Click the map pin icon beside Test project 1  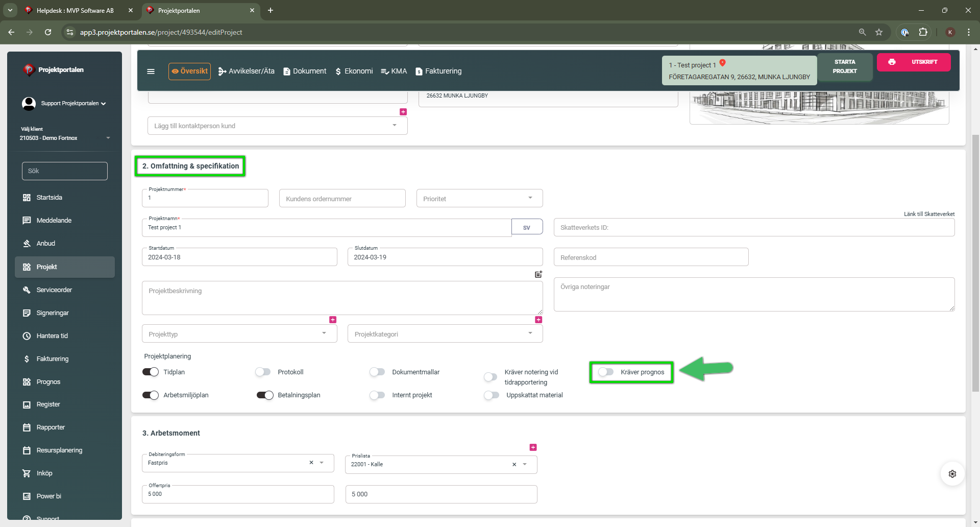coord(722,63)
